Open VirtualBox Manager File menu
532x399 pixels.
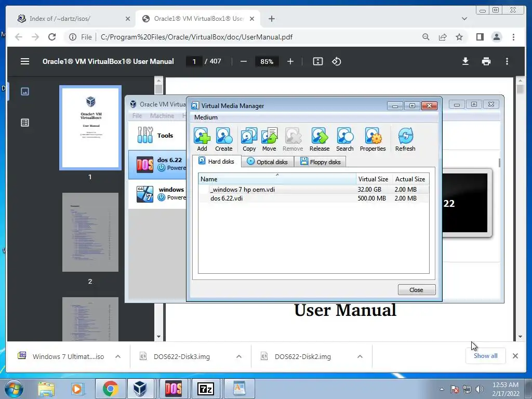pos(137,116)
